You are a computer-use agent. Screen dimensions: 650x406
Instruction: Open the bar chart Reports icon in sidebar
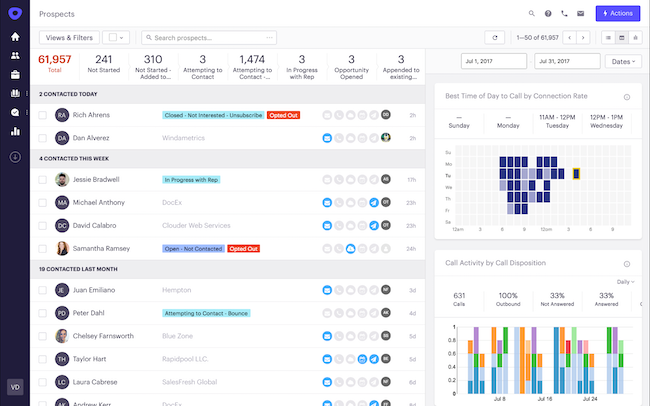(15, 131)
